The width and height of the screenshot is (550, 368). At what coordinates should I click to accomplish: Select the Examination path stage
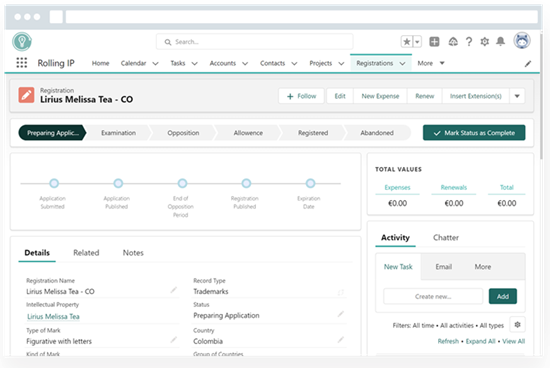(x=118, y=133)
